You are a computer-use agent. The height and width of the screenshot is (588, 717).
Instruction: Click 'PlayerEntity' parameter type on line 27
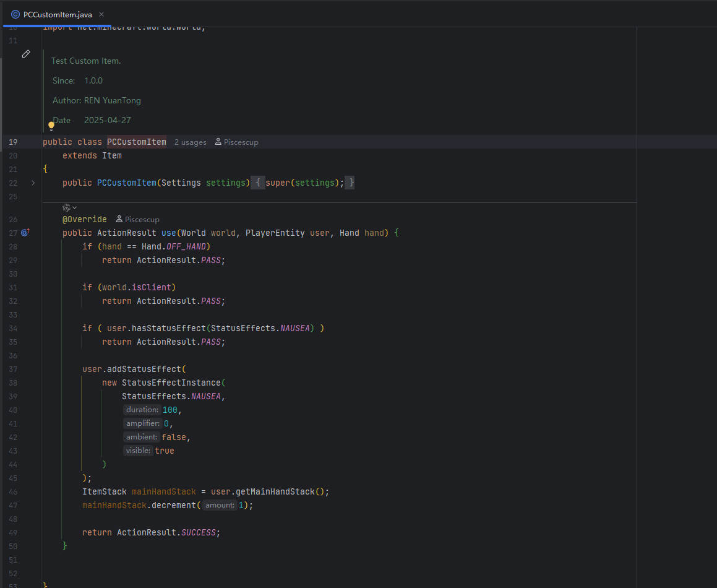tap(275, 233)
